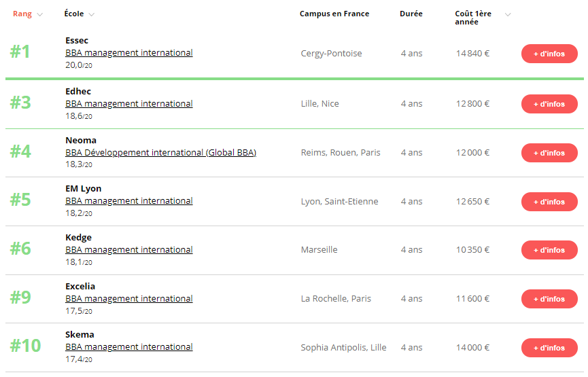Click the École column header

coord(74,14)
